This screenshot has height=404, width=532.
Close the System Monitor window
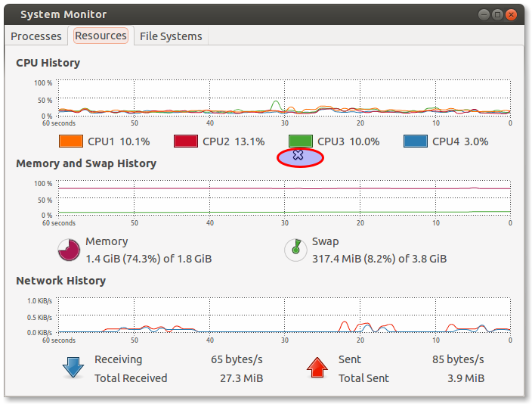512,14
